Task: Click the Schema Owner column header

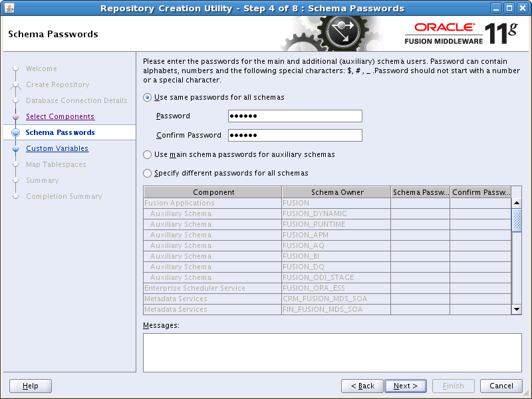Action: [336, 192]
